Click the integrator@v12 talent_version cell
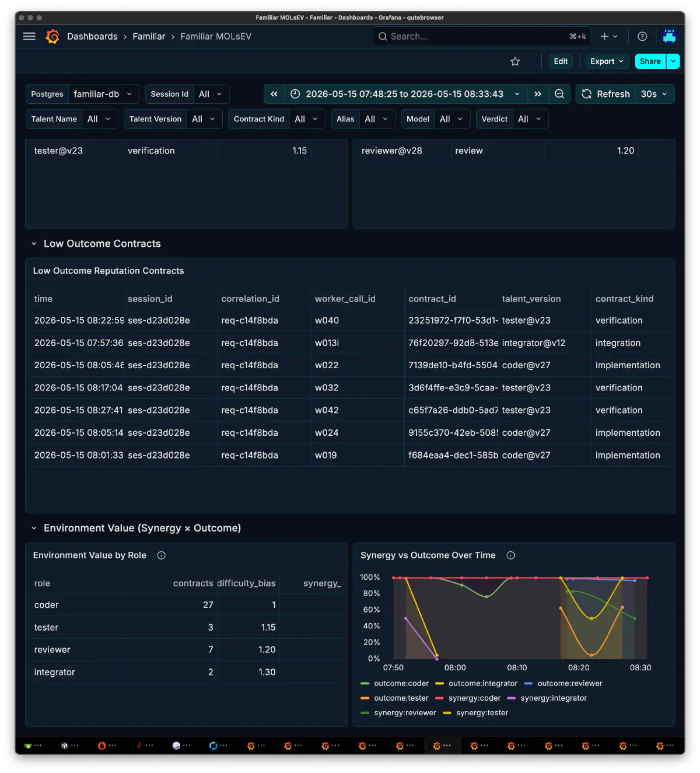The image size is (700, 773). [x=544, y=343]
